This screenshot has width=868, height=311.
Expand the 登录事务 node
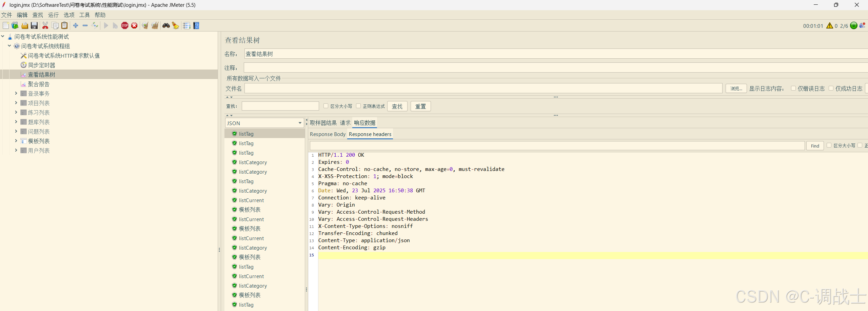[x=16, y=93]
